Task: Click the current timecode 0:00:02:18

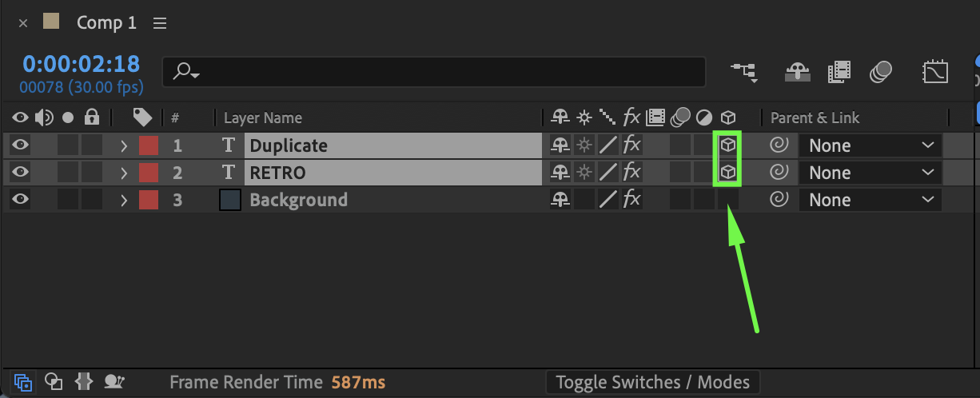Action: (x=81, y=64)
